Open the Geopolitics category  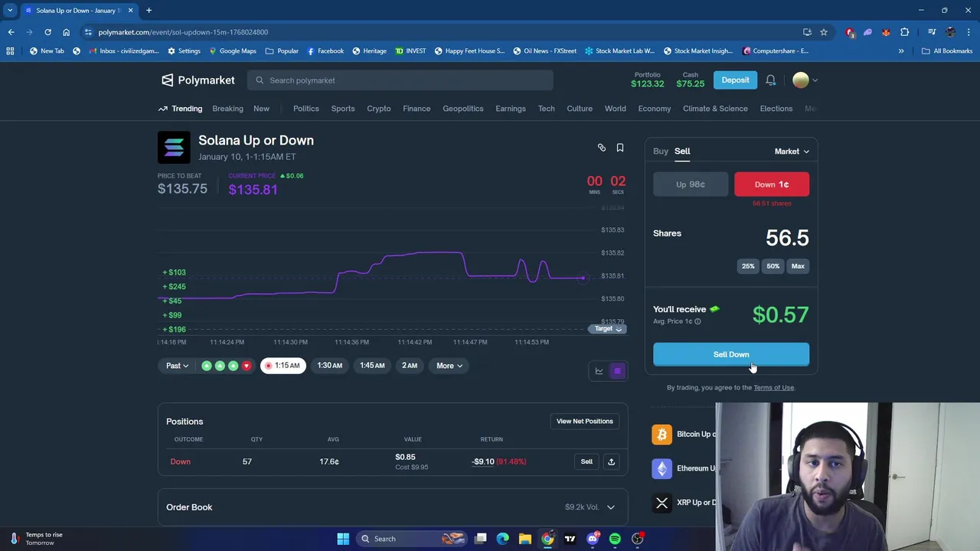click(x=463, y=109)
